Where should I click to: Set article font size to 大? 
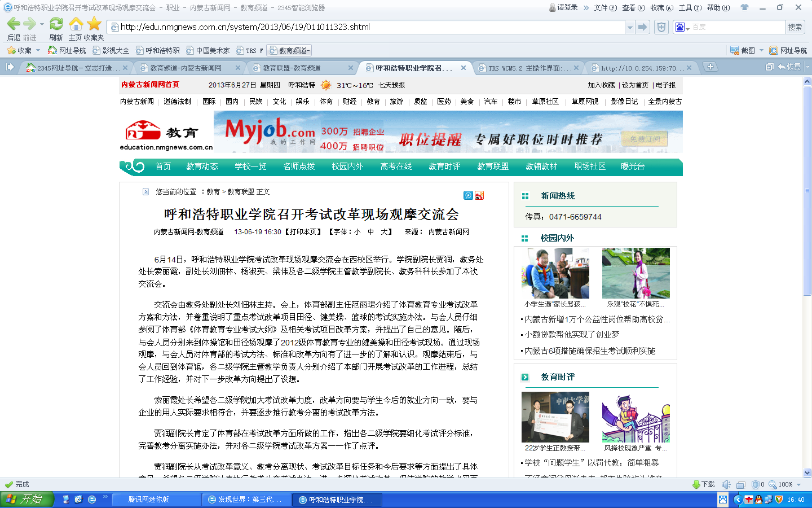point(385,232)
